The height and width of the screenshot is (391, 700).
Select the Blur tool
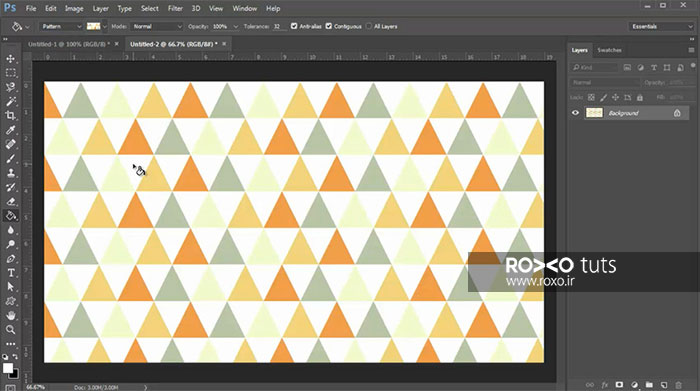tap(10, 230)
